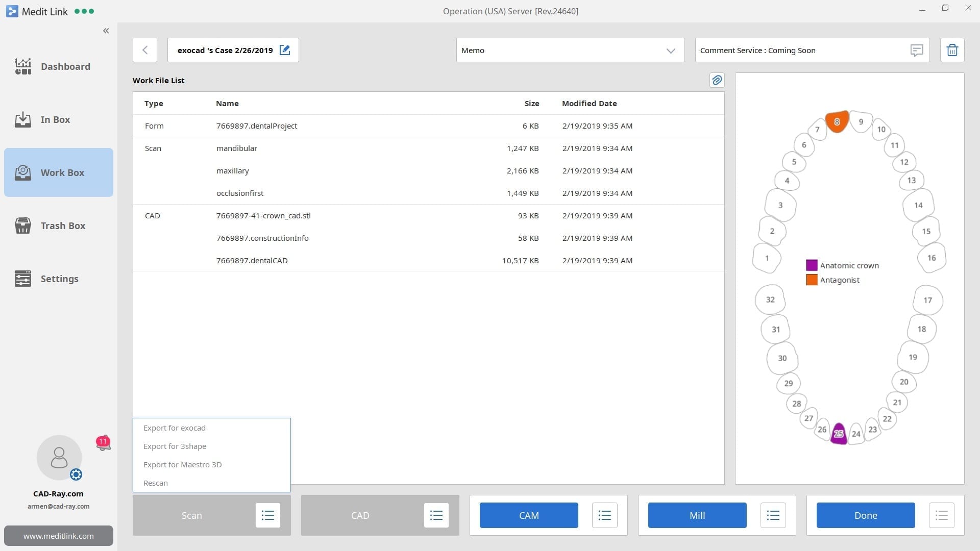
Task: Click the paperclip attach file icon
Action: coord(717,80)
